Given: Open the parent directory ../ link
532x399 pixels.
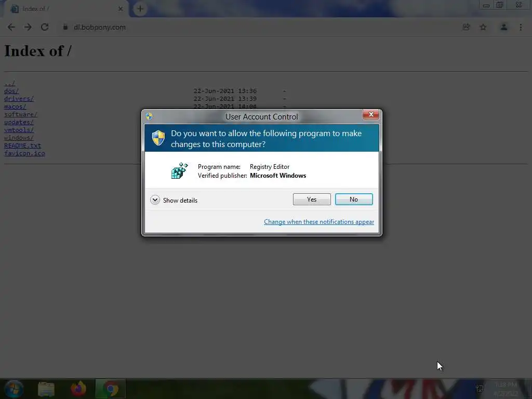Looking at the screenshot, I should coord(9,83).
